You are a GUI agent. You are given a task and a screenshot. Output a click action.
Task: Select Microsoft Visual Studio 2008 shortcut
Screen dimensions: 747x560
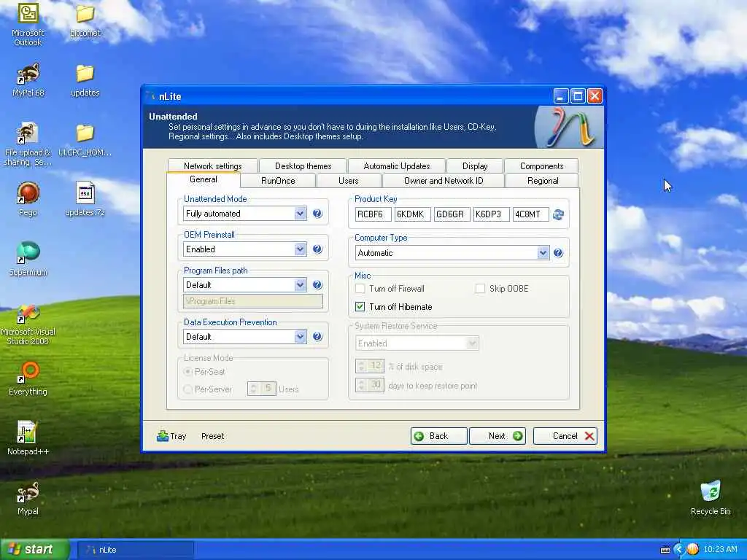click(28, 324)
